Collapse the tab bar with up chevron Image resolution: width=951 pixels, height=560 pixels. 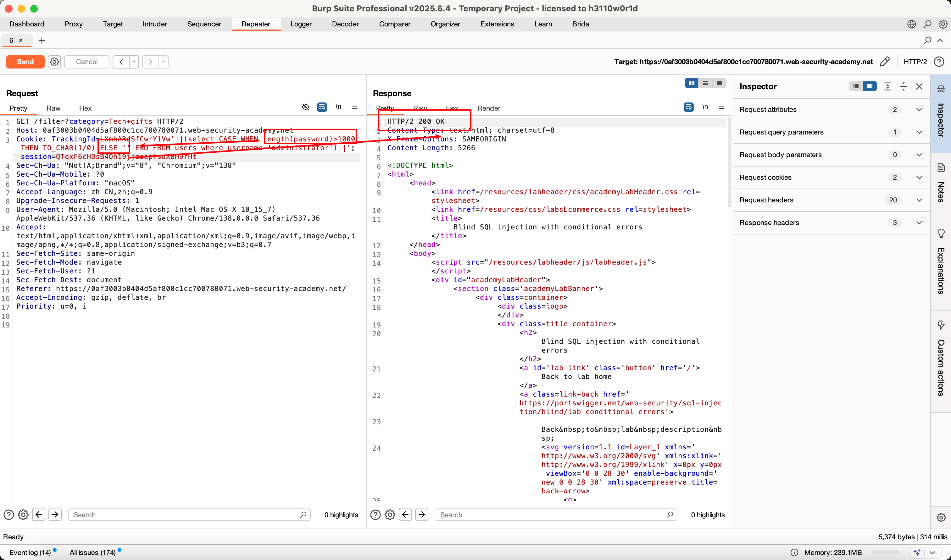(x=940, y=40)
